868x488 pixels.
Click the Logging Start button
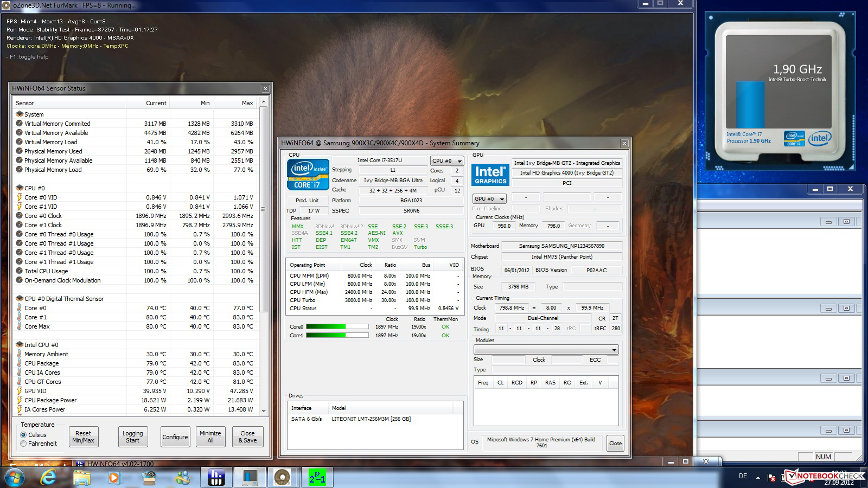coord(132,436)
